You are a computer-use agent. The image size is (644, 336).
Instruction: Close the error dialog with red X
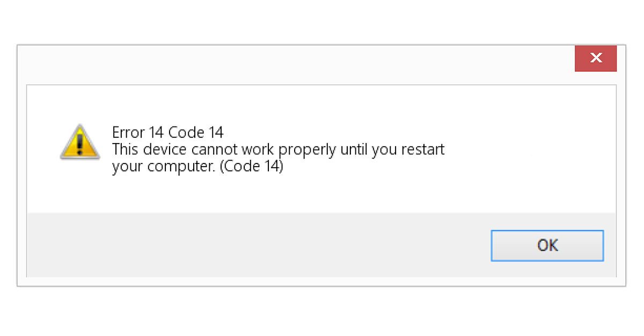click(596, 58)
